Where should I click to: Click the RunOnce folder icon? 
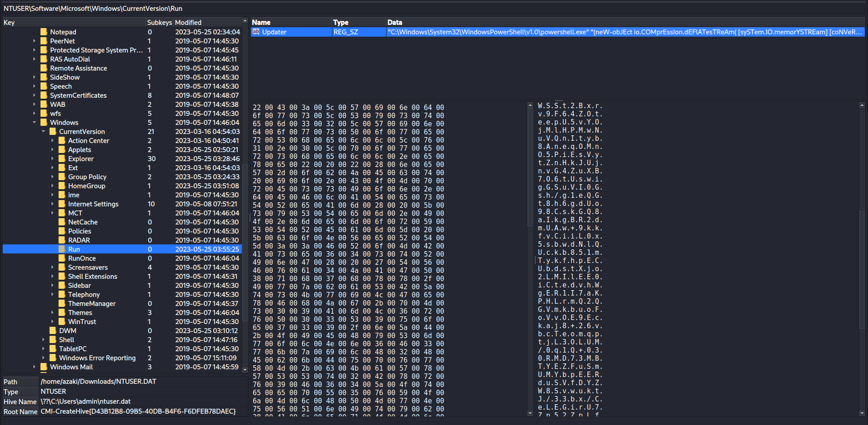tap(62, 258)
